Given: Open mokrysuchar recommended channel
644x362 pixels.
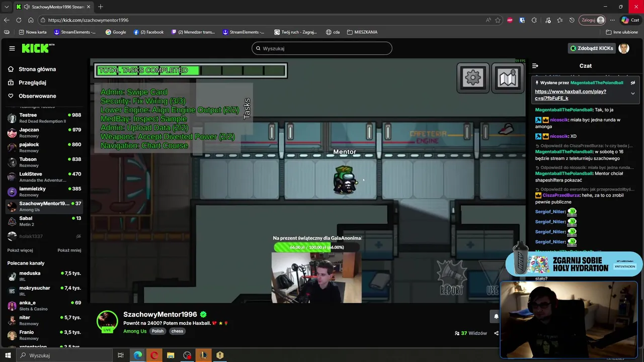Looking at the screenshot, I should point(44,291).
